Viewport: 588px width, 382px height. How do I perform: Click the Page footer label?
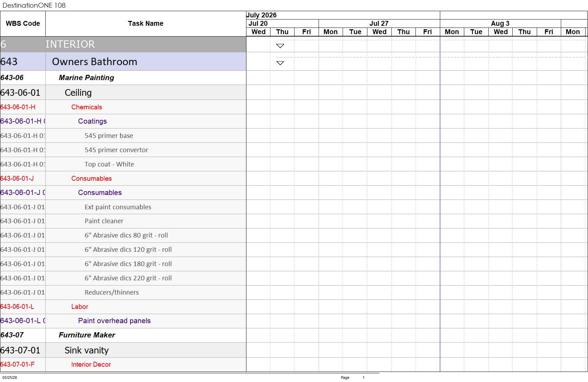[x=345, y=377]
